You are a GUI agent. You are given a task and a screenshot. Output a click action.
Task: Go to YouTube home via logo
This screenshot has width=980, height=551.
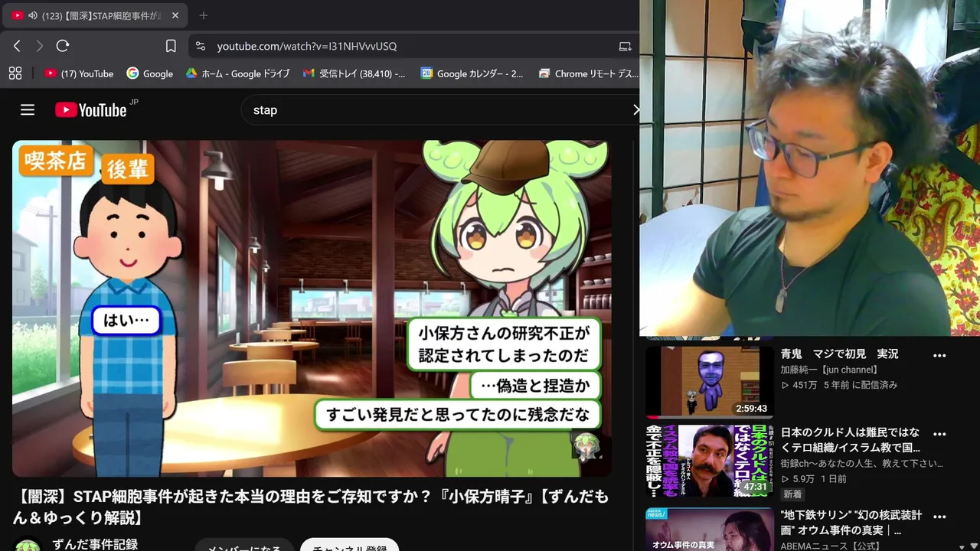91,110
